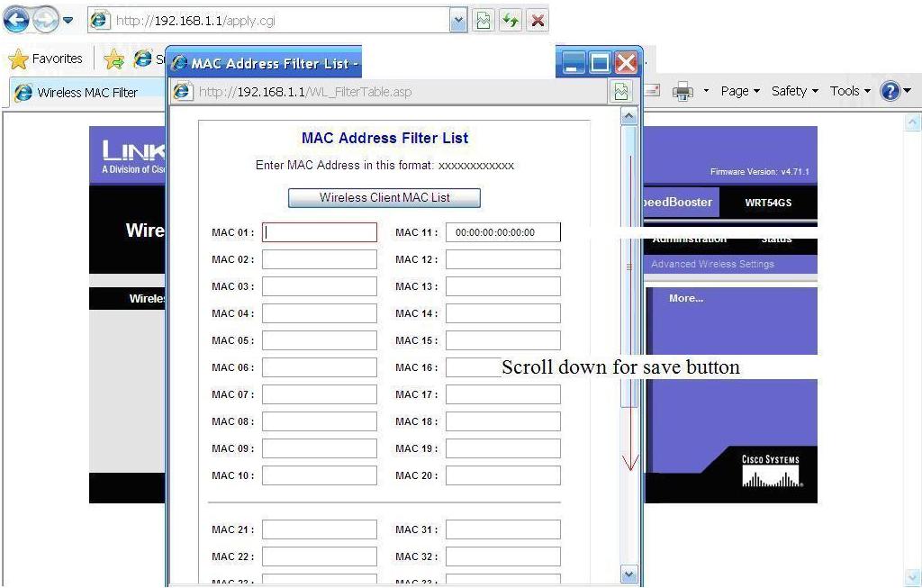
Task: Open the Print options dropdown arrow
Action: (706, 91)
